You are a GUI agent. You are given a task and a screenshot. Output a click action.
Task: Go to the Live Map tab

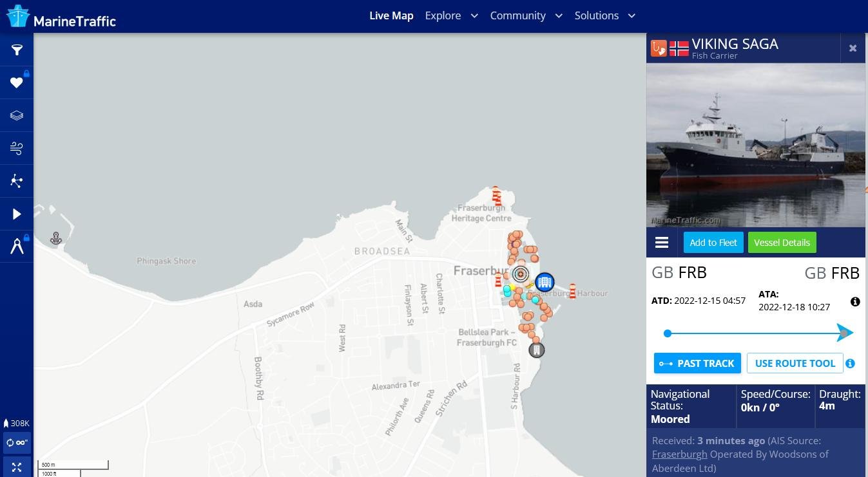[391, 15]
